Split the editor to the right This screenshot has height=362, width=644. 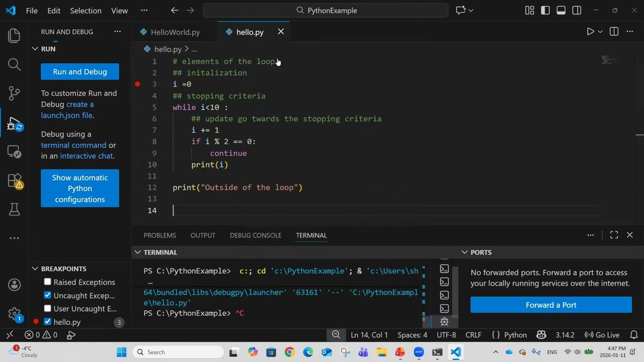click(614, 32)
